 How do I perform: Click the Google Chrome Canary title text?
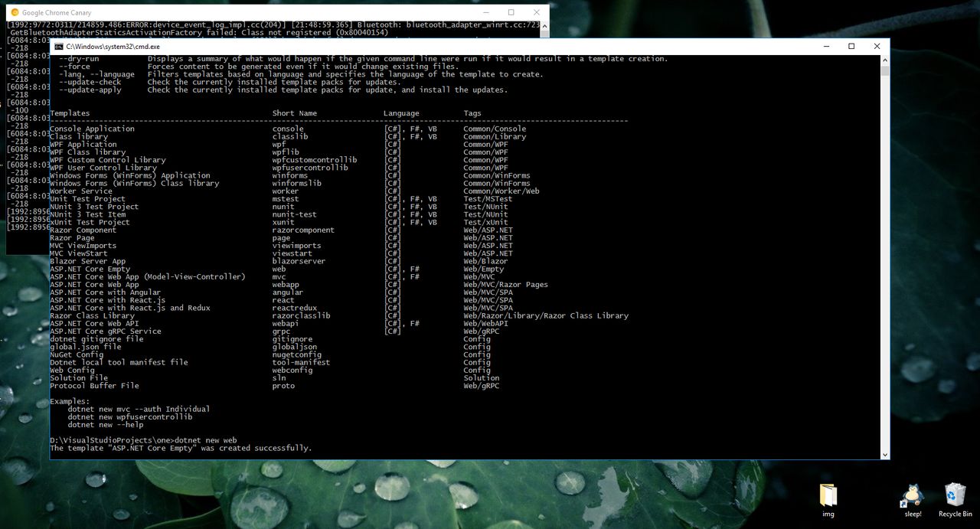57,12
